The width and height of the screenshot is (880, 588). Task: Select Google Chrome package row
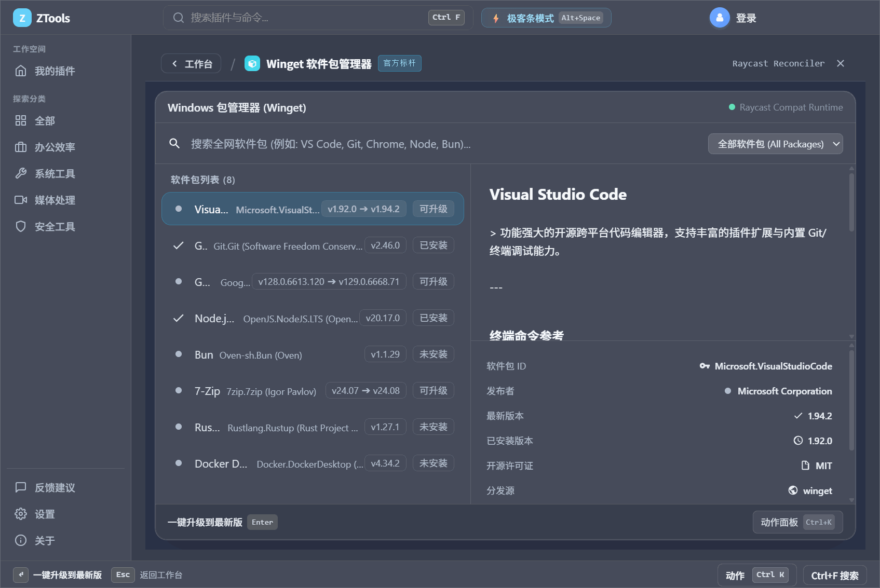313,282
